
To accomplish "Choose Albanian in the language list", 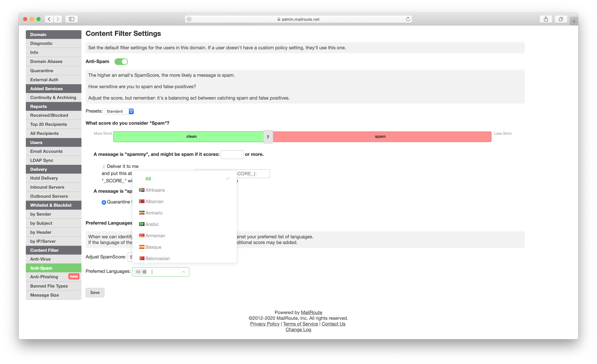I will tap(184, 201).
